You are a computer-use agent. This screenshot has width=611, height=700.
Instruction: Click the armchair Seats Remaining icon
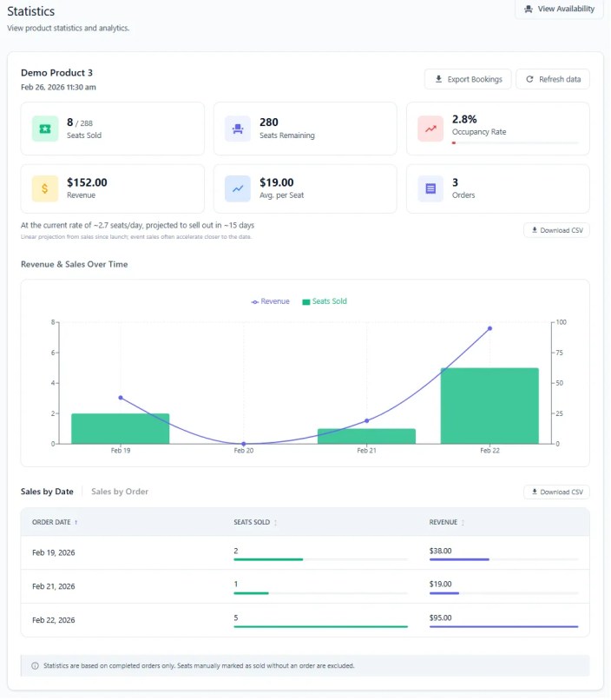[238, 129]
